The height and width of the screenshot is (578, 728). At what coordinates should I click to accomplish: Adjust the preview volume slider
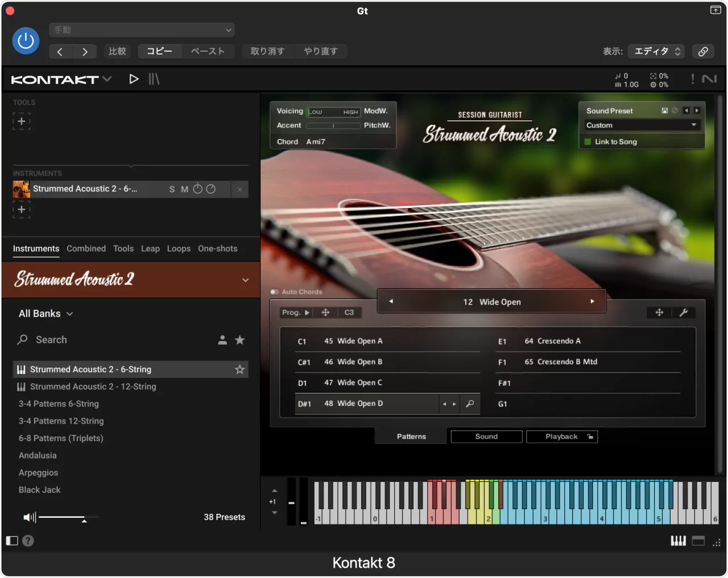click(84, 518)
